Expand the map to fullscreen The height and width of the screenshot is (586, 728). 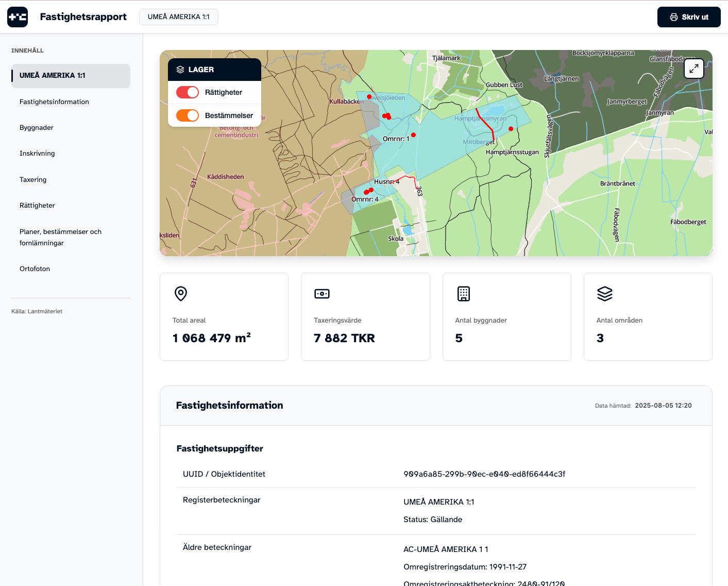tap(693, 69)
